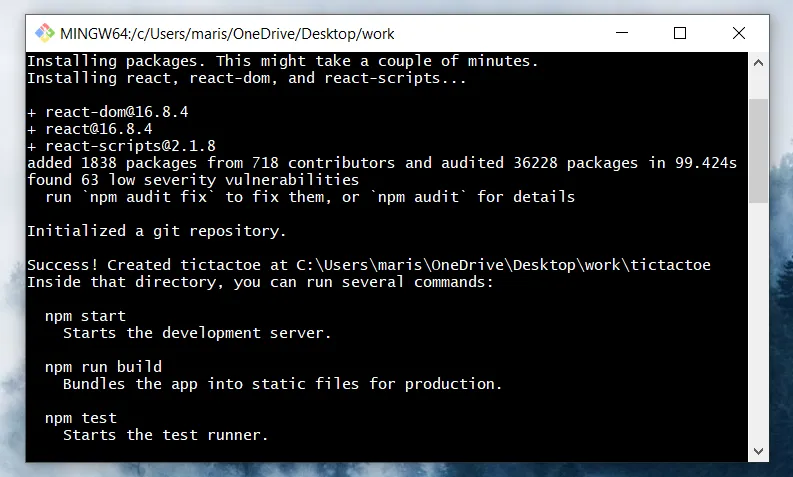Click the 'found 63 low severity vulnerabilities' text
The image size is (793, 477).
pyautogui.click(x=193, y=180)
